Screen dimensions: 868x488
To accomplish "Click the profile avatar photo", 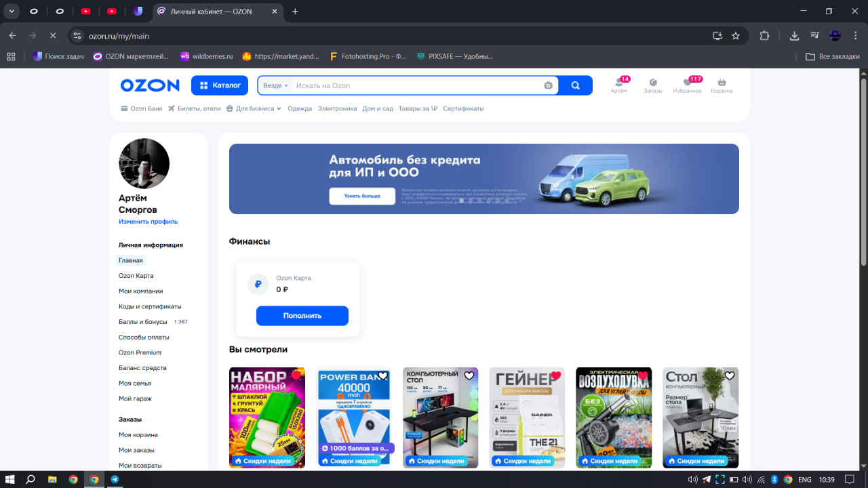I will coord(144,163).
